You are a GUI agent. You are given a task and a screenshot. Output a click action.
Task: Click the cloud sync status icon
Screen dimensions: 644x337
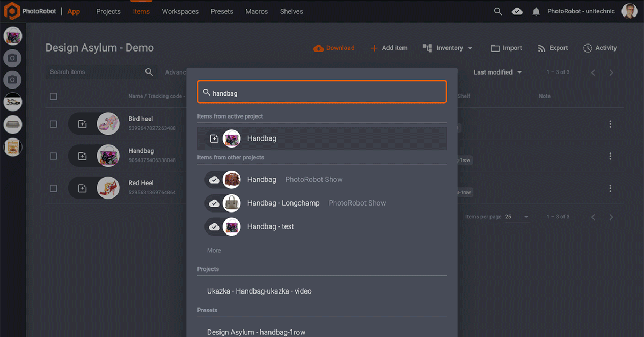tap(517, 11)
